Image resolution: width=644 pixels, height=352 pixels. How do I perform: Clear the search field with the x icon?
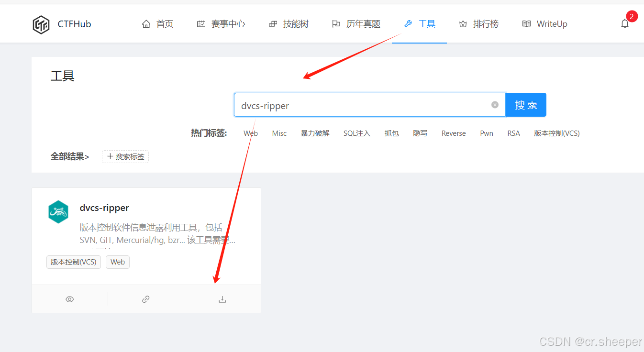495,105
